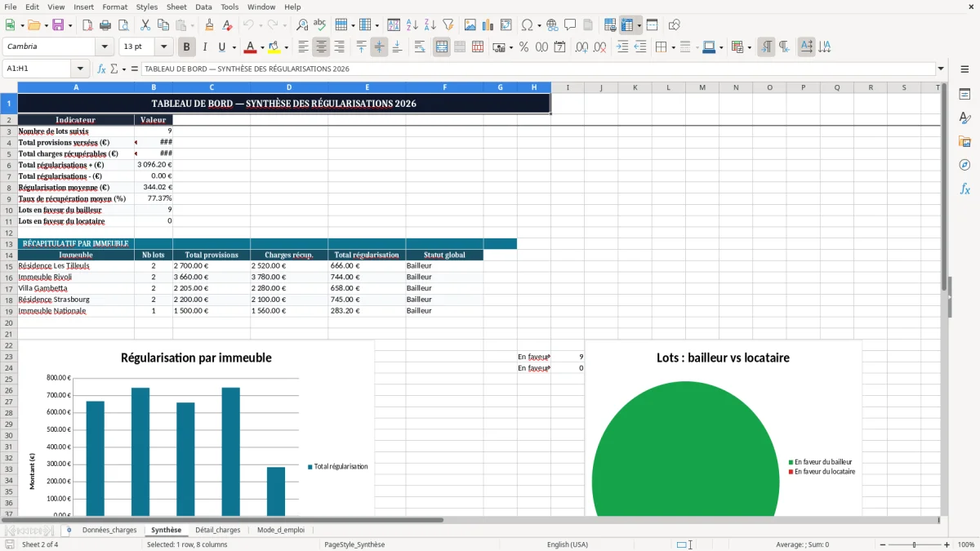
Task: Toggle Merge and Center Cells
Action: tap(441, 47)
